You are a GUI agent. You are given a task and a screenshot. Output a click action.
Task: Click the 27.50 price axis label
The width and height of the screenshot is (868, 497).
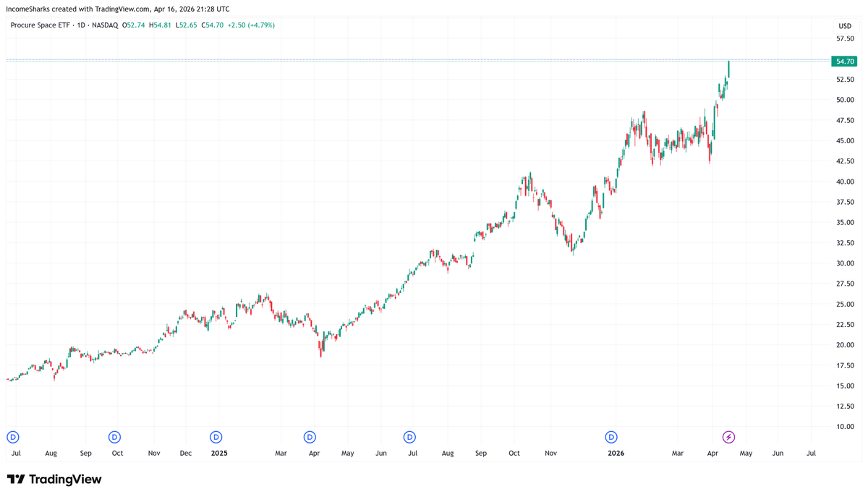pos(846,284)
